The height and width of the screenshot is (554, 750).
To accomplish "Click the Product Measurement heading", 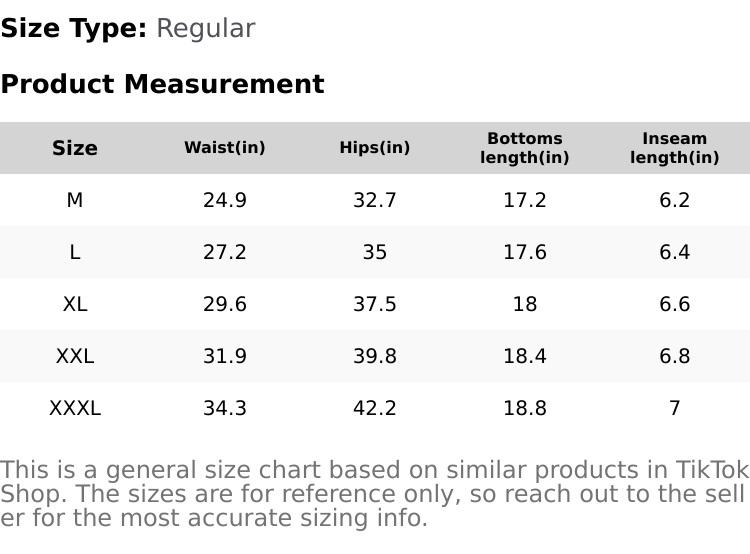I will [162, 84].
